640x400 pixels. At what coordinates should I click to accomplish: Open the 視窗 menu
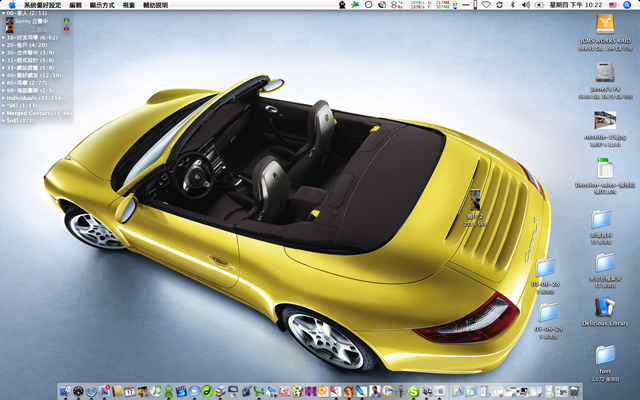pyautogui.click(x=129, y=5)
